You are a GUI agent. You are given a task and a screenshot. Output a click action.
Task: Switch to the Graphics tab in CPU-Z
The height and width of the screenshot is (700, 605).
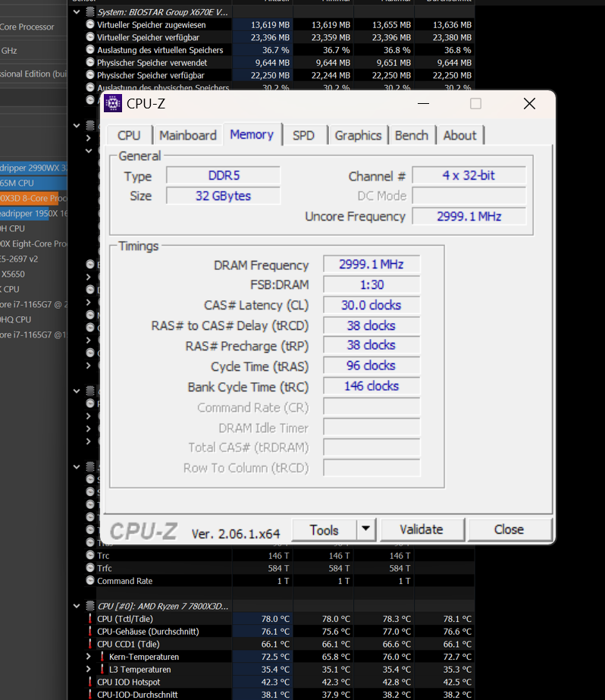[x=358, y=135]
